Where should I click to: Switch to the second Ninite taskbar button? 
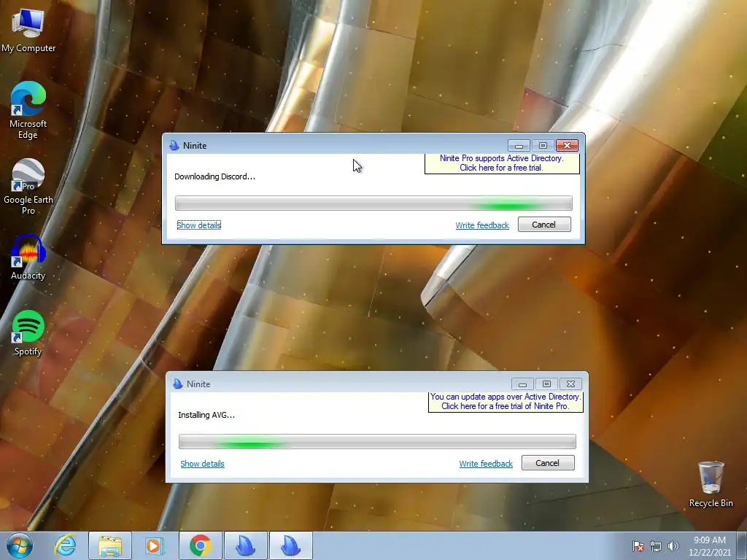click(x=290, y=545)
